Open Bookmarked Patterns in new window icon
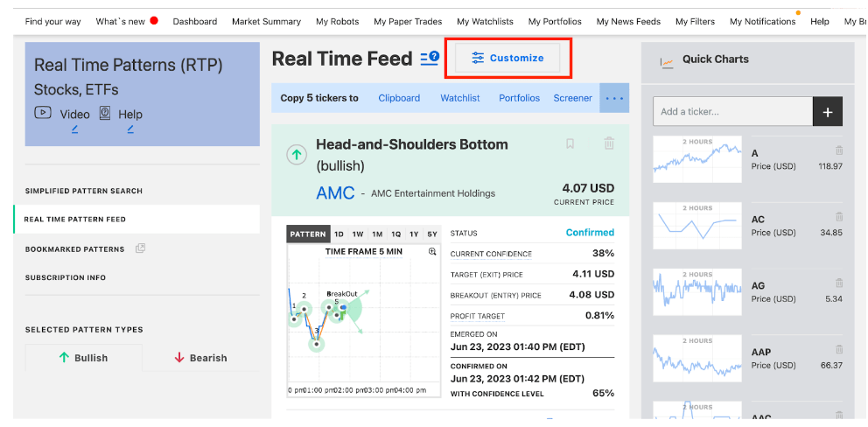Screen dimensions: 868x427 point(141,248)
